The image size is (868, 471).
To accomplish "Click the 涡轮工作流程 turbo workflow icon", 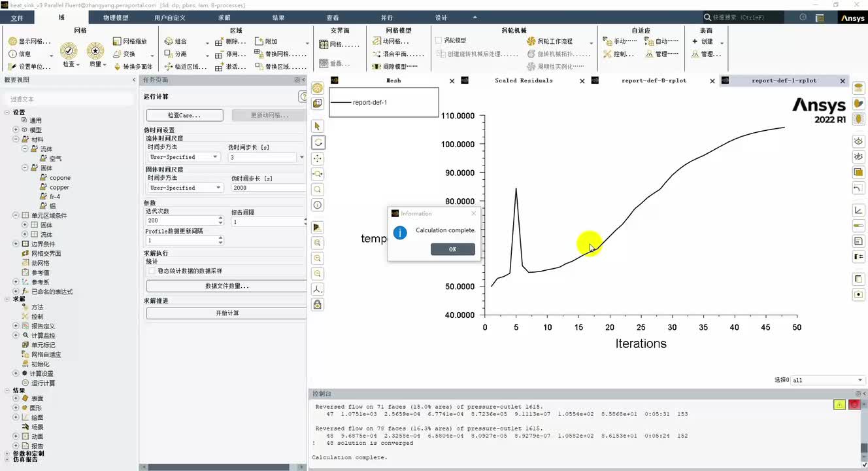I will pos(531,41).
